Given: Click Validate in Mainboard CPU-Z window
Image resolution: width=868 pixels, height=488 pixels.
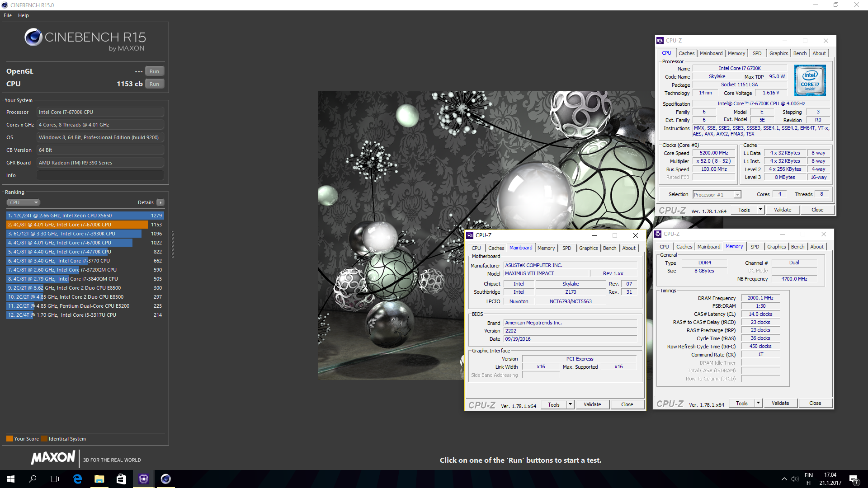Looking at the screenshot, I should tap(592, 405).
